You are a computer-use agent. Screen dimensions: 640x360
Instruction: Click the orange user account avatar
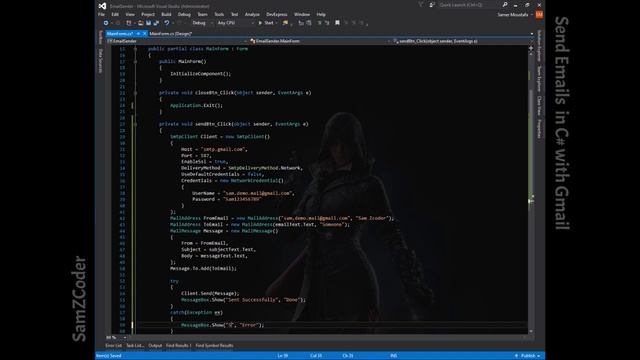539,14
